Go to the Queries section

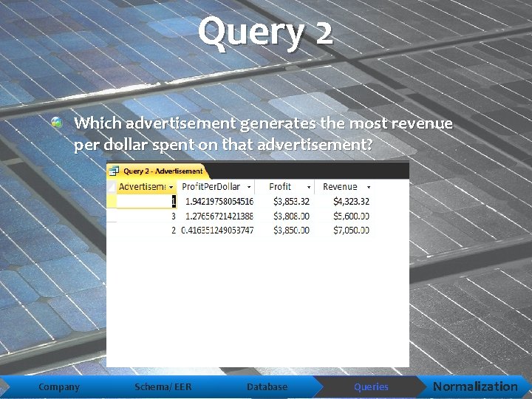tap(371, 386)
